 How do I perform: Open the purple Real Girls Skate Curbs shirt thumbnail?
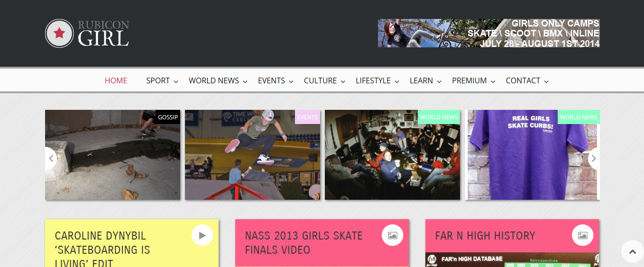(532, 155)
